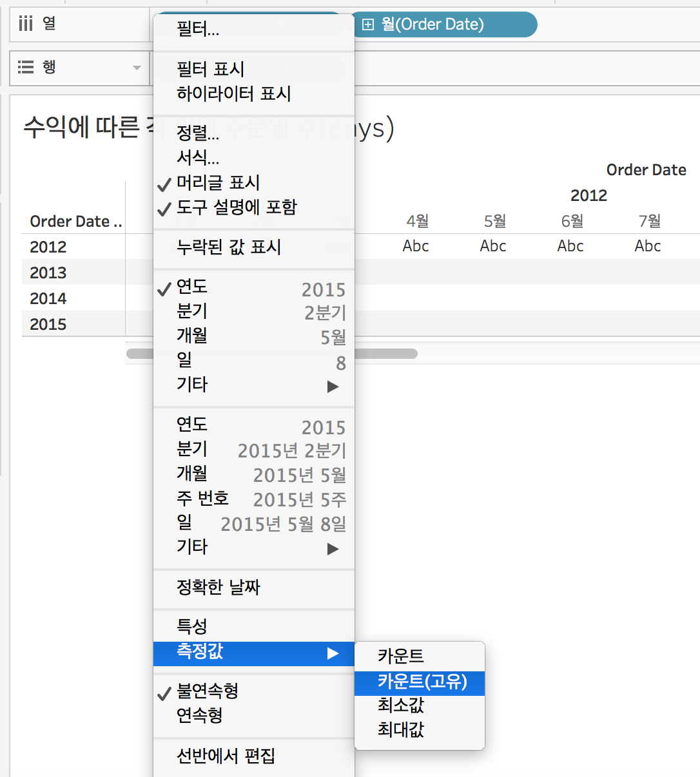The height and width of the screenshot is (777, 700).
Task: Choose 필터... from the context menu
Action: pyautogui.click(x=254, y=28)
